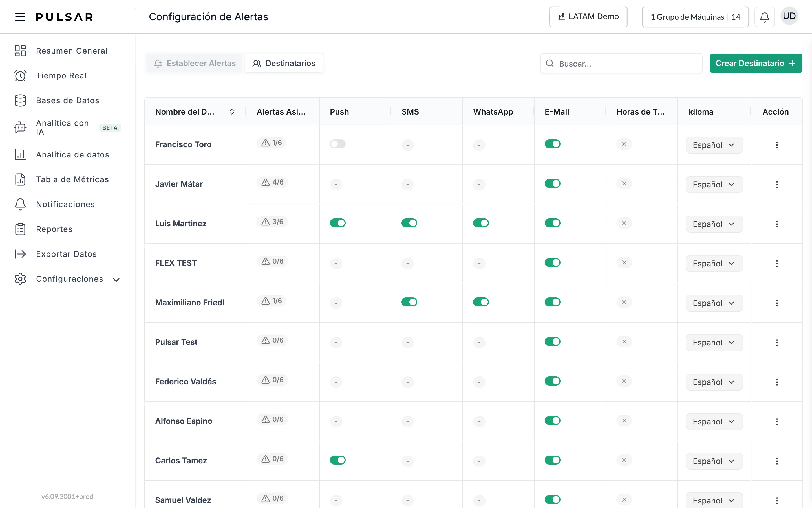812x508 pixels.
Task: Open the Idioma dropdown for Francisco Toro
Action: tap(714, 145)
